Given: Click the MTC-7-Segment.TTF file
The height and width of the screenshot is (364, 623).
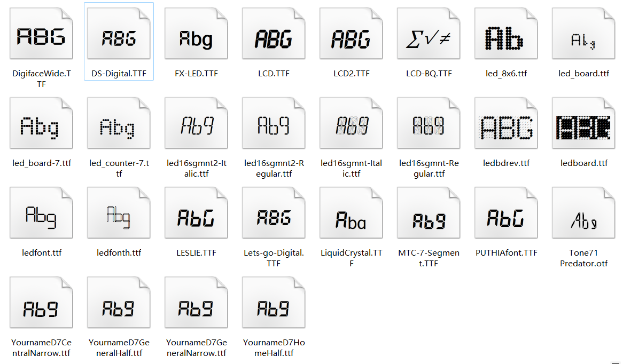Looking at the screenshot, I should click(429, 215).
